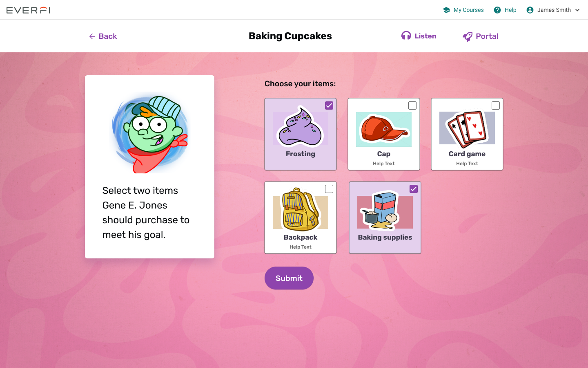588x368 pixels.
Task: Open the Help menu item
Action: pyautogui.click(x=510, y=10)
